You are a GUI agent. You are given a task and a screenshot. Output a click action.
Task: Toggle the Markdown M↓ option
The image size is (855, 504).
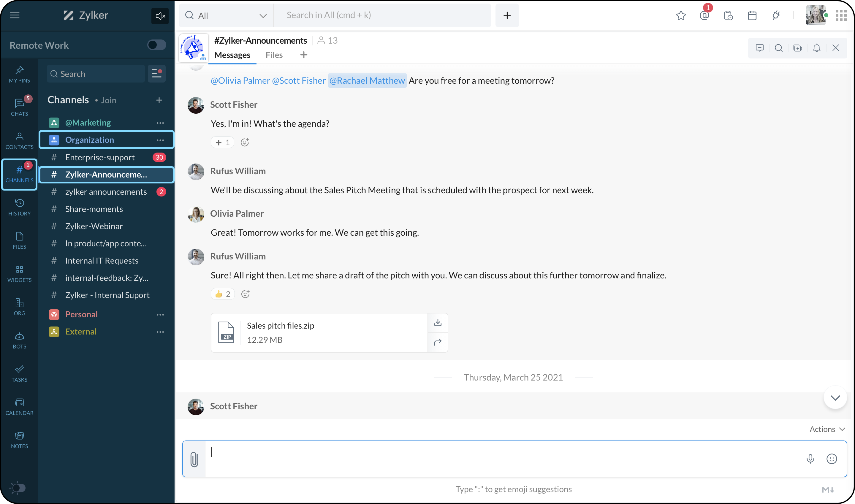click(x=828, y=489)
